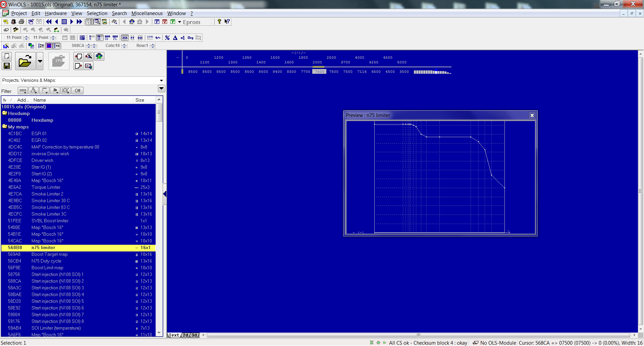Click the save floppy disk icon

[x=7, y=66]
